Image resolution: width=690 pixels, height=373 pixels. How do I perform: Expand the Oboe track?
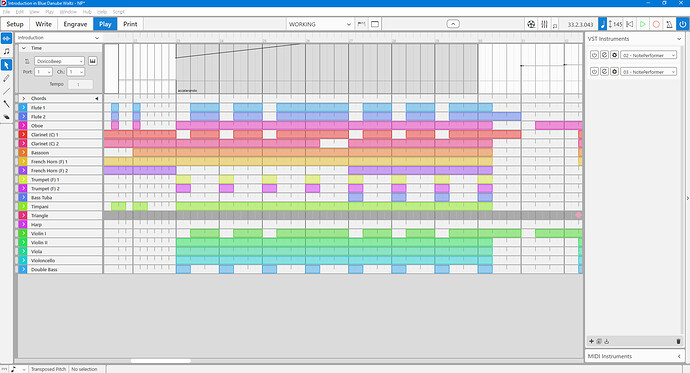point(23,125)
